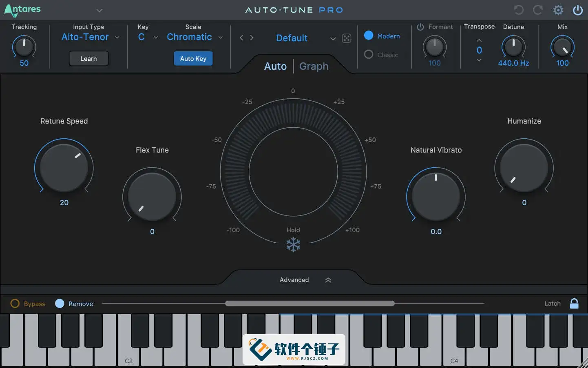Decrease Transpose with the down arrow
Screen dimensions: 588x368
pyautogui.click(x=479, y=60)
